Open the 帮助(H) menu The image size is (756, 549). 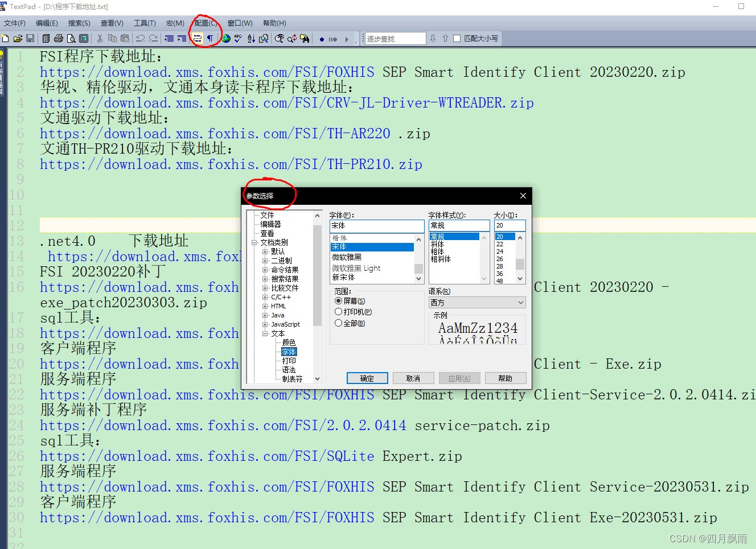click(x=274, y=23)
